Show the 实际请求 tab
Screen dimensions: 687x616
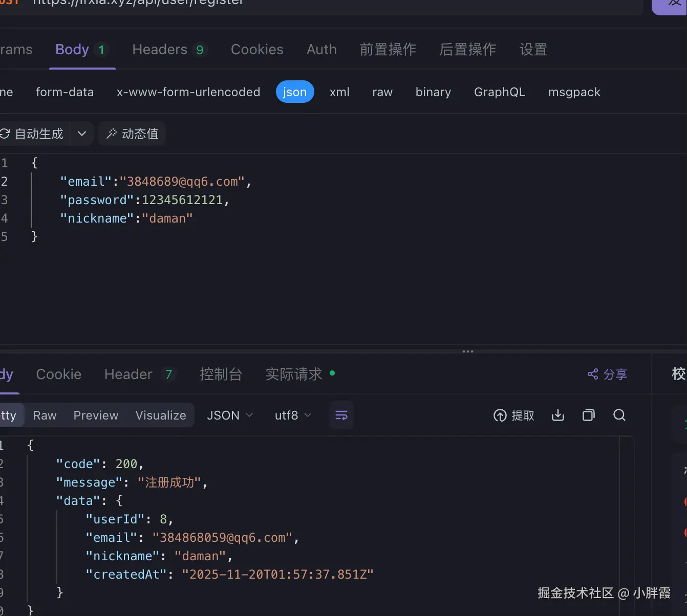(300, 375)
